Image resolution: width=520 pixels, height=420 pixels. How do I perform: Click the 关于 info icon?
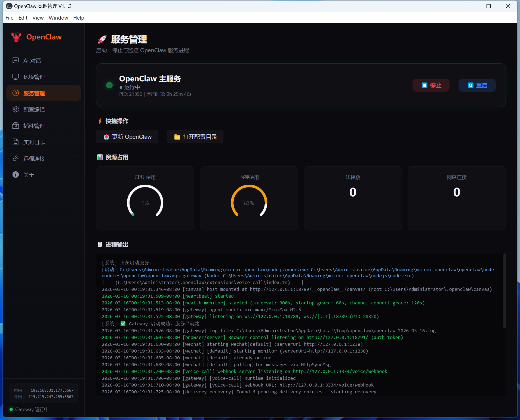16,175
